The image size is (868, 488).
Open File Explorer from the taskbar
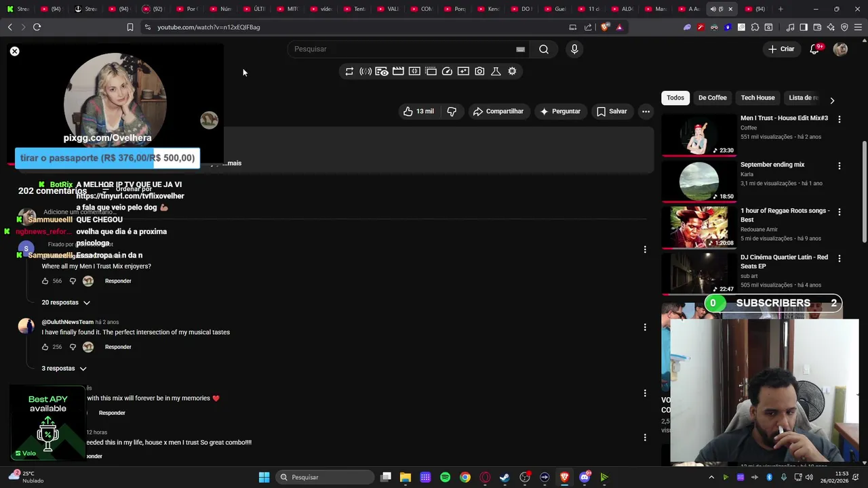(405, 477)
